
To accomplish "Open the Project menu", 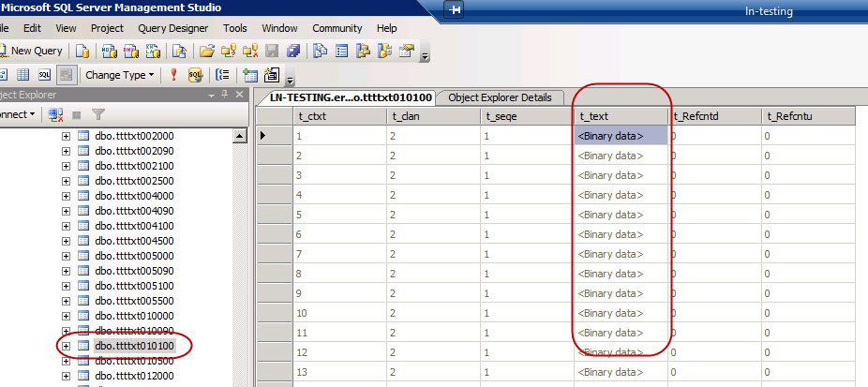I will [107, 28].
